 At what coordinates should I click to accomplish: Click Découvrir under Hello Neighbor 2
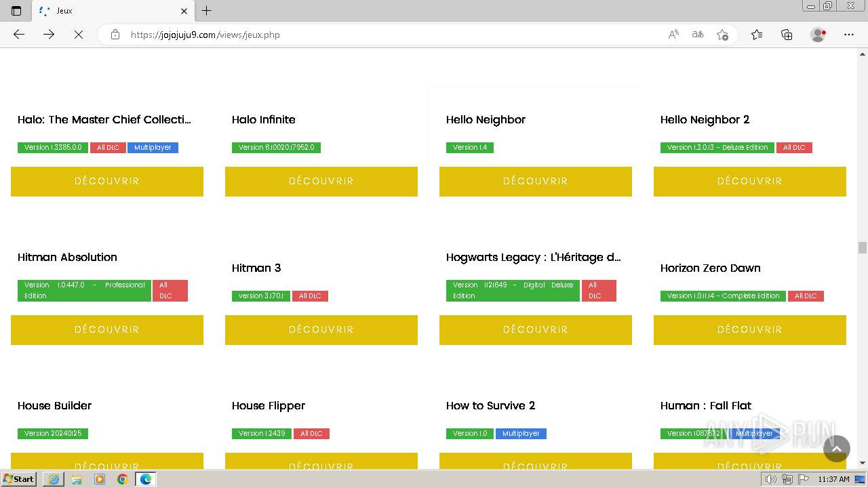pos(750,182)
